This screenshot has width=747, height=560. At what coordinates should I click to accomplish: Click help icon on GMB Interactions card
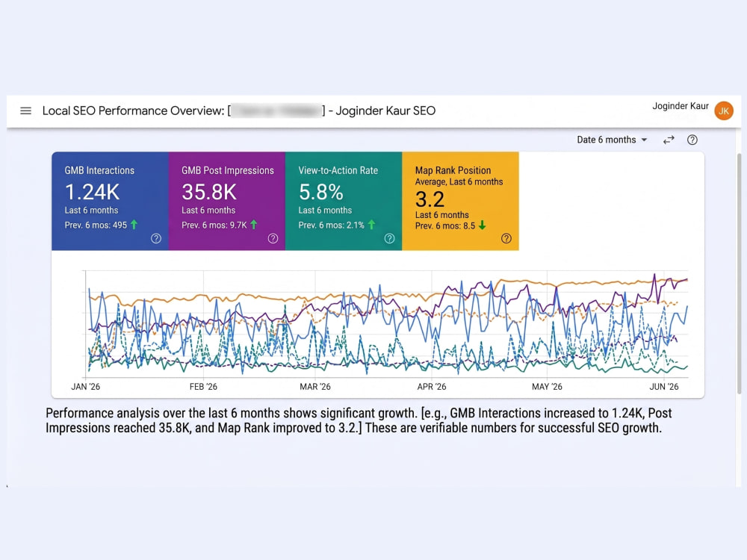pos(156,239)
